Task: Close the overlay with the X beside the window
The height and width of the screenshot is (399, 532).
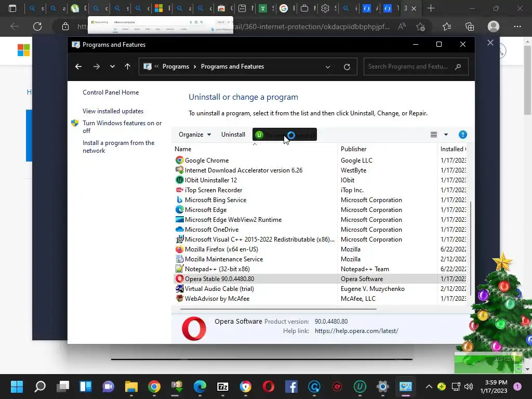Action: (490, 43)
